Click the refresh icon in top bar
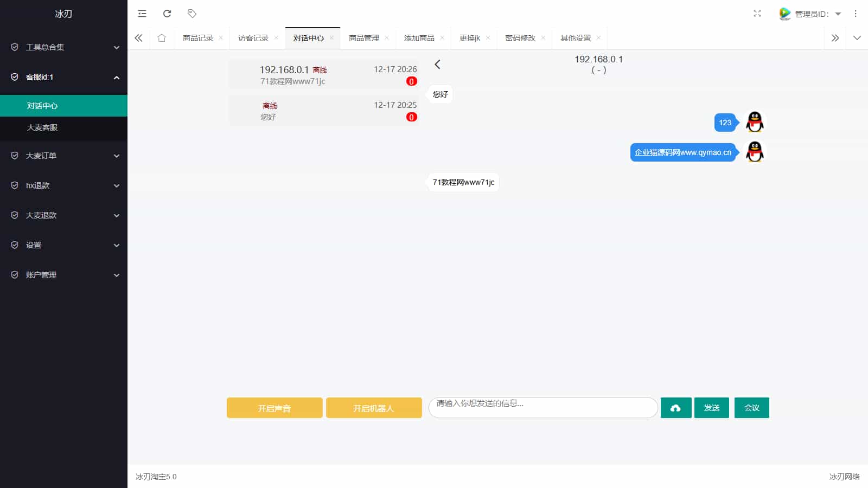This screenshot has width=868, height=488. [167, 14]
